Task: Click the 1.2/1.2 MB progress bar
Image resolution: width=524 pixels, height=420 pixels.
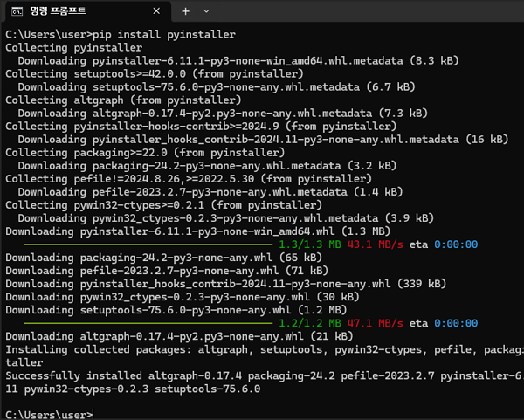Action: point(148,323)
